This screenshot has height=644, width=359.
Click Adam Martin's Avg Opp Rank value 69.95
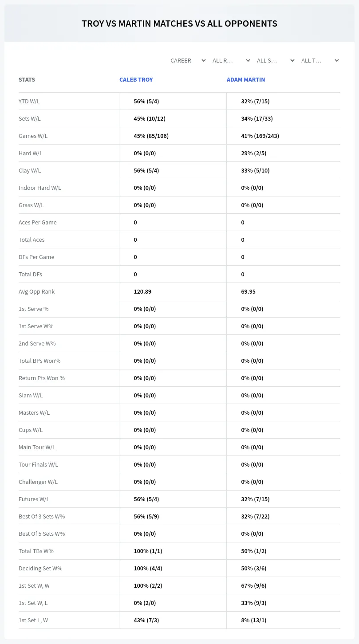tap(248, 291)
